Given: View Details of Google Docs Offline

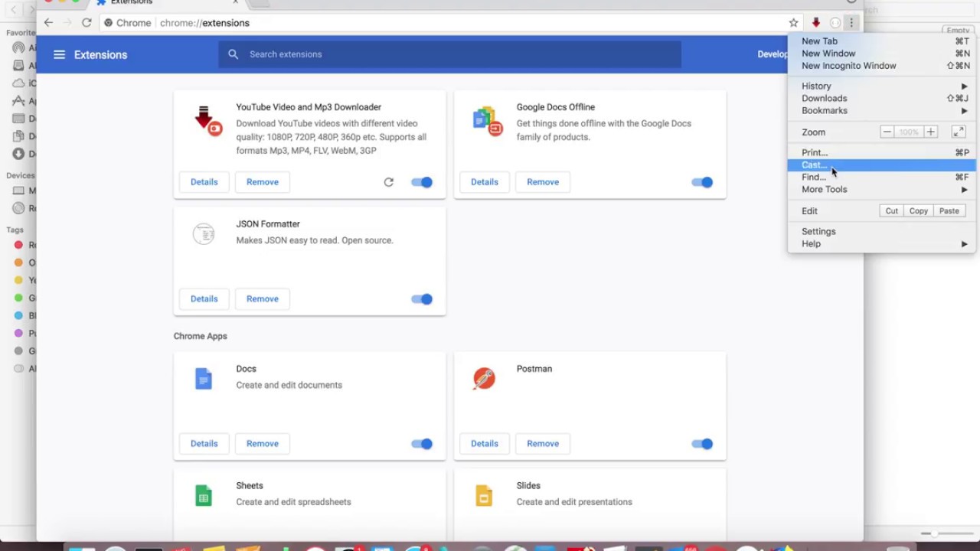Looking at the screenshot, I should (x=485, y=182).
